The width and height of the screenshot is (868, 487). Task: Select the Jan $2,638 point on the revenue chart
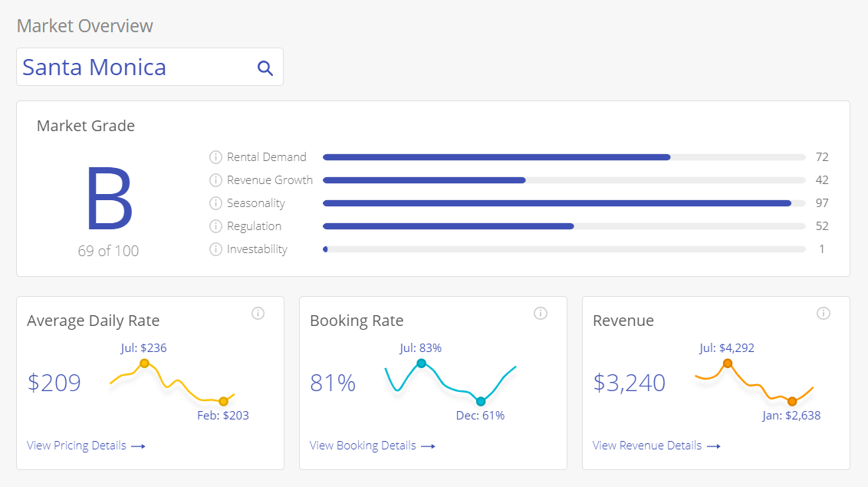(x=792, y=401)
